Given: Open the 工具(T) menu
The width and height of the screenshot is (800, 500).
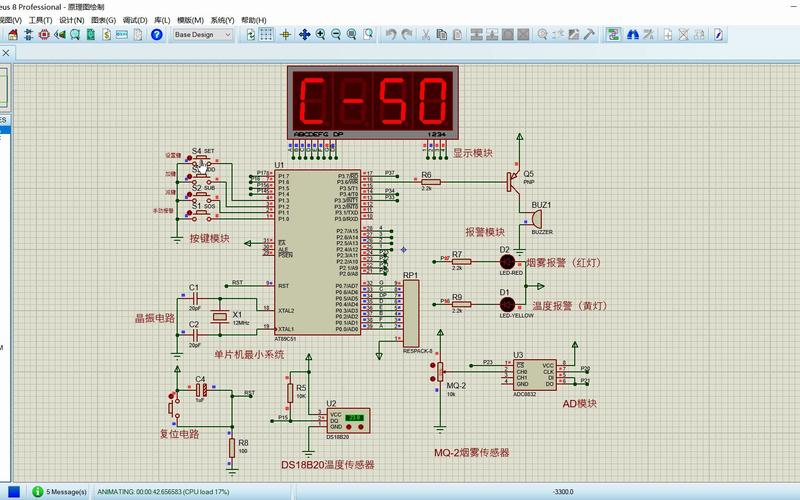Looking at the screenshot, I should tap(40, 20).
